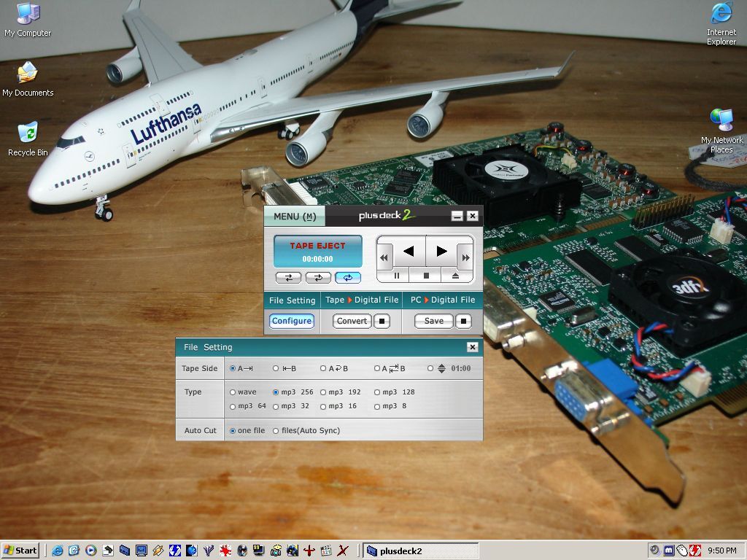Viewport: 747px width, 560px height.
Task: Launch Windows Media Player from quick launch
Action: click(90, 551)
